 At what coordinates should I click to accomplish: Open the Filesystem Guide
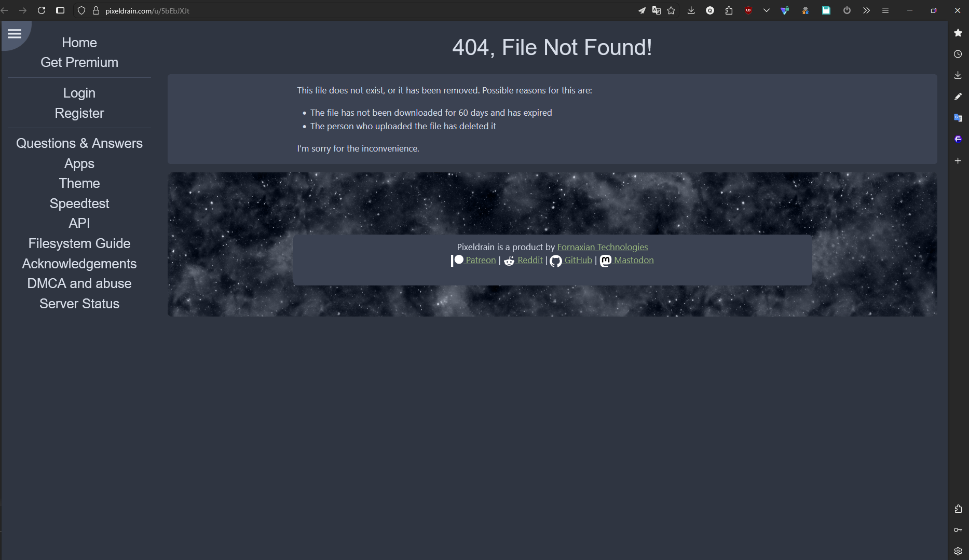pyautogui.click(x=79, y=243)
